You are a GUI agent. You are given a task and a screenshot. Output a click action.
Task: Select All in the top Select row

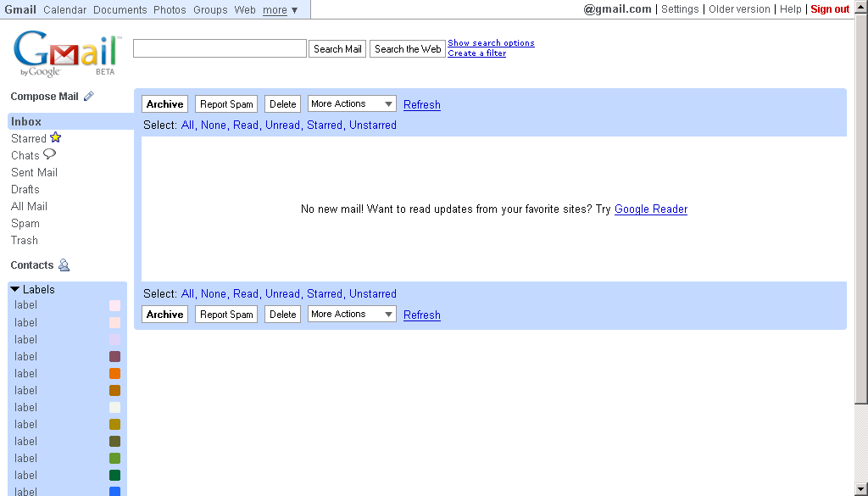187,125
